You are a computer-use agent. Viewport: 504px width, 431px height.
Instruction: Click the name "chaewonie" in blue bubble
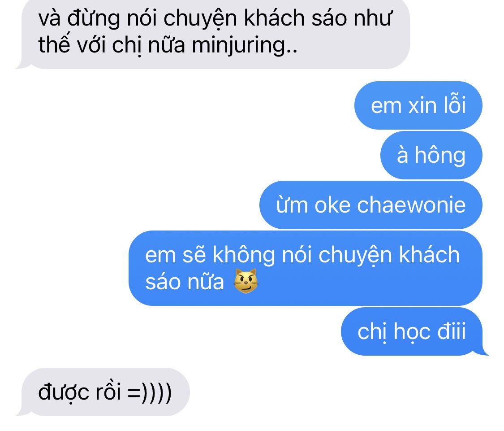[x=411, y=205]
